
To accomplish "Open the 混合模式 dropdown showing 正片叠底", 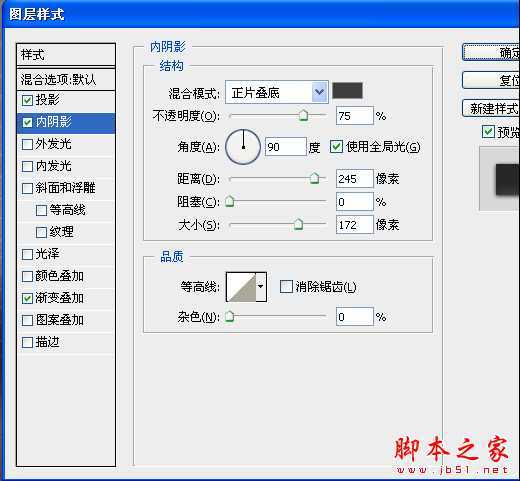I will (277, 92).
